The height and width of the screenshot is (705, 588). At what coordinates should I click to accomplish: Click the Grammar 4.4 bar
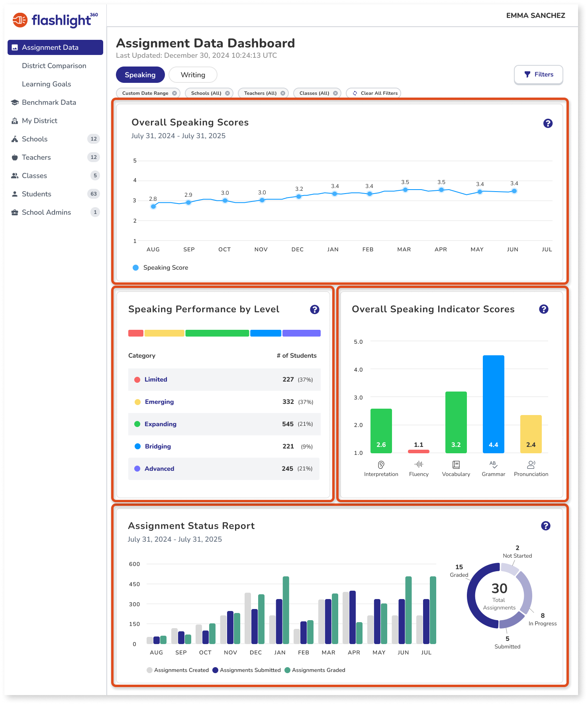point(494,404)
